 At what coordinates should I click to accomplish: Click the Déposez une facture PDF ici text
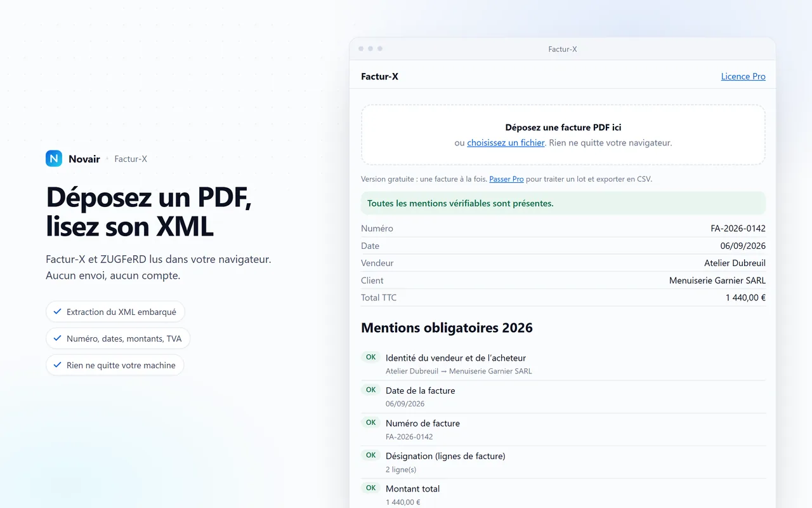click(x=563, y=128)
